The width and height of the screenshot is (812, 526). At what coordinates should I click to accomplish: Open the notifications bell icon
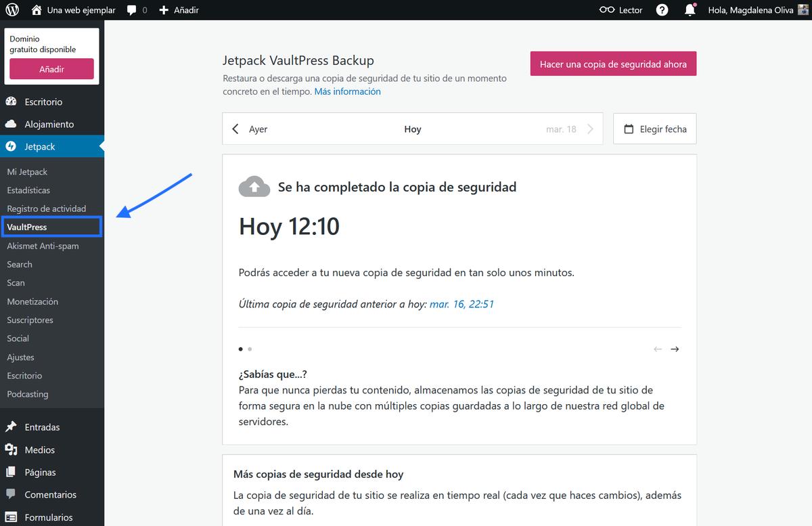[690, 9]
